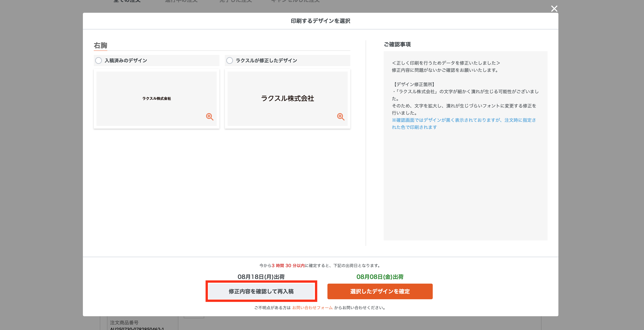Open the small ラクスル株式会社 original design thumbnail
644x330 pixels.
point(157,99)
